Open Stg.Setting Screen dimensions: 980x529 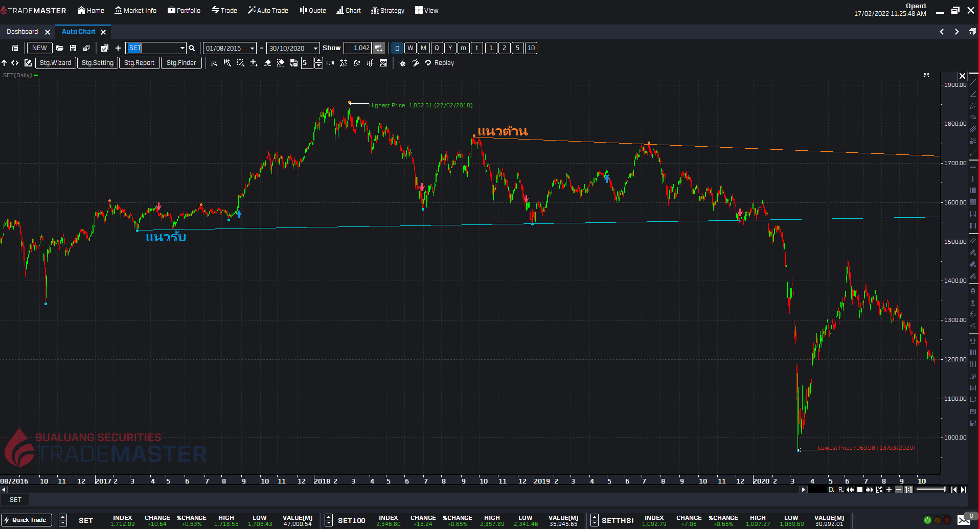(x=97, y=63)
